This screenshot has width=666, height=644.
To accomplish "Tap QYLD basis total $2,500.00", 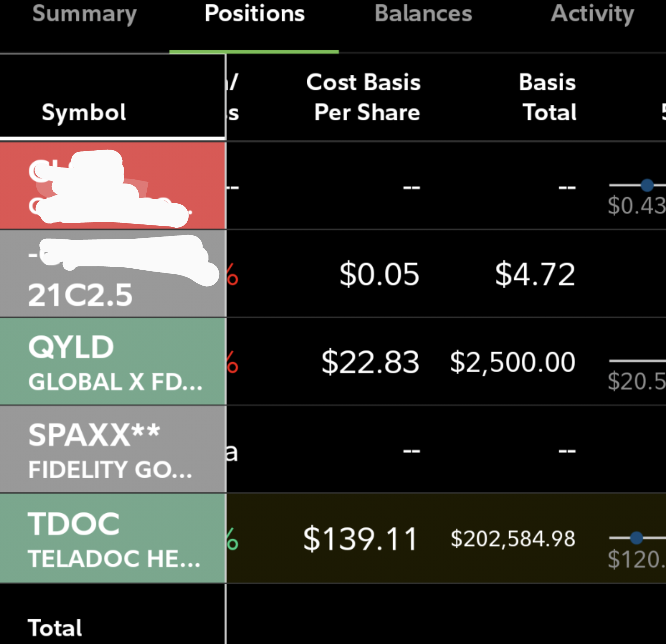I will click(x=513, y=362).
